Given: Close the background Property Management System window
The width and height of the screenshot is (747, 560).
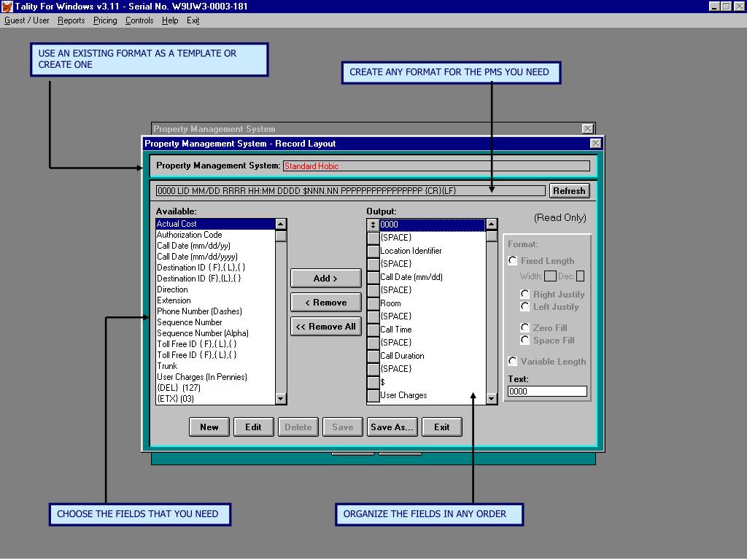Looking at the screenshot, I should tap(587, 129).
